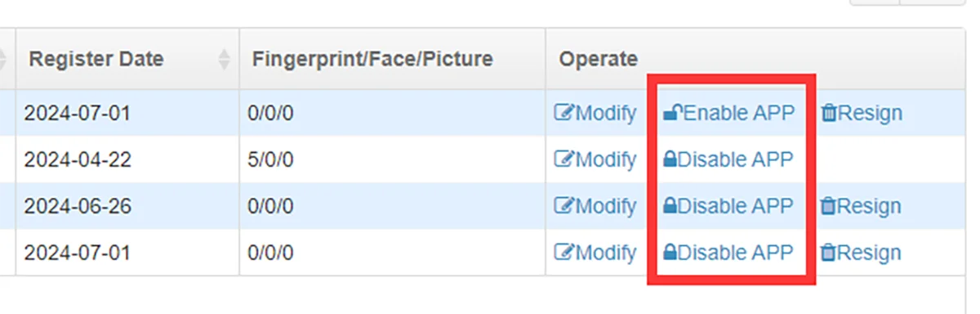This screenshot has width=980, height=314.
Task: Sort by the Register Date arrows
Action: [225, 59]
